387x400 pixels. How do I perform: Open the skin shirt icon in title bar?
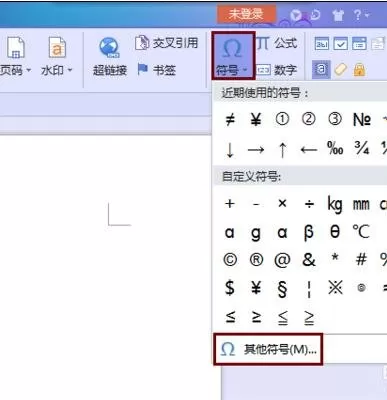pos(338,15)
